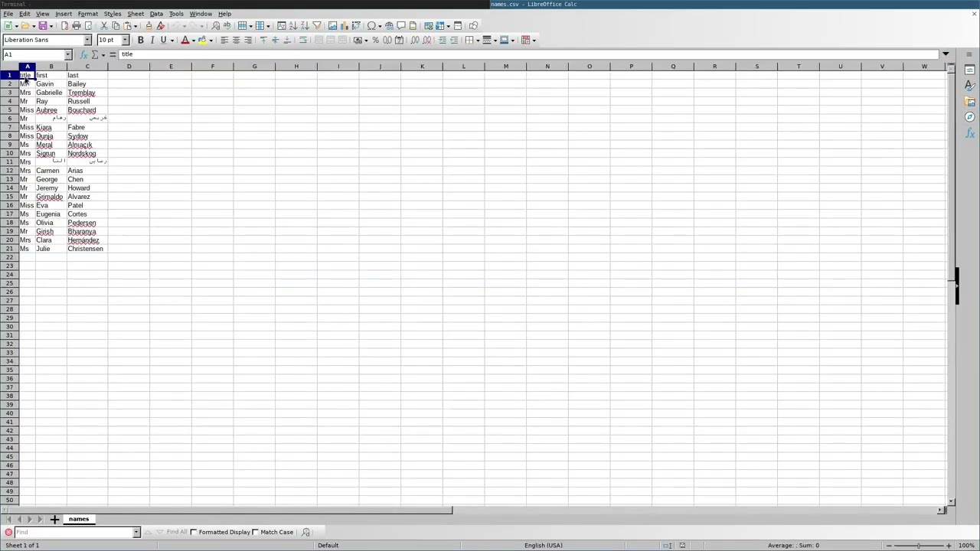The height and width of the screenshot is (551, 980).
Task: Click the Default page style in status bar
Action: (328, 546)
